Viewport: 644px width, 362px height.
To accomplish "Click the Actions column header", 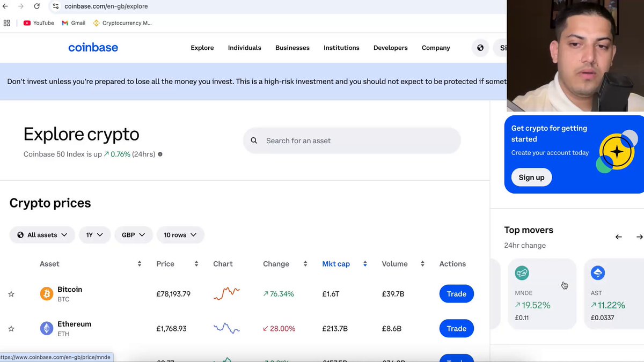I will [x=452, y=264].
